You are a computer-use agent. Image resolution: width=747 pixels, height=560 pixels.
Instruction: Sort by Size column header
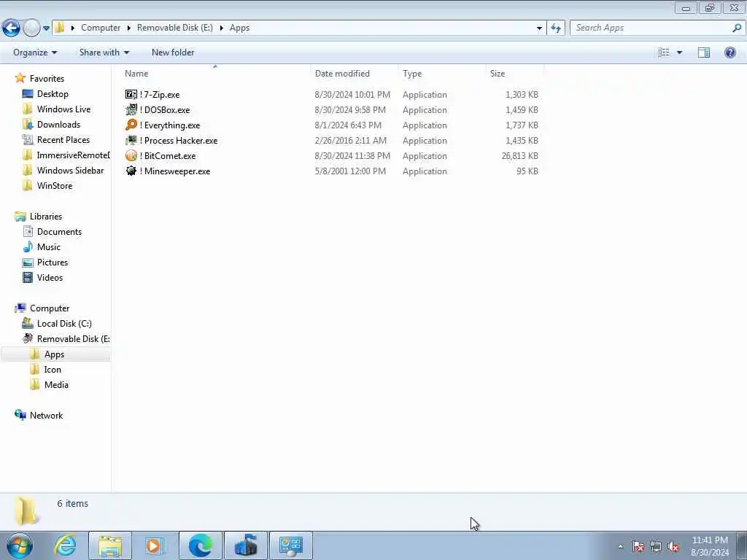pos(498,74)
